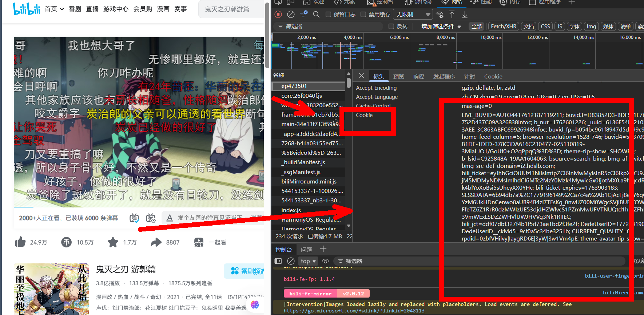644x315 pixels.
Task: Enable the 禁用缓存 checkbox
Action: 363,15
